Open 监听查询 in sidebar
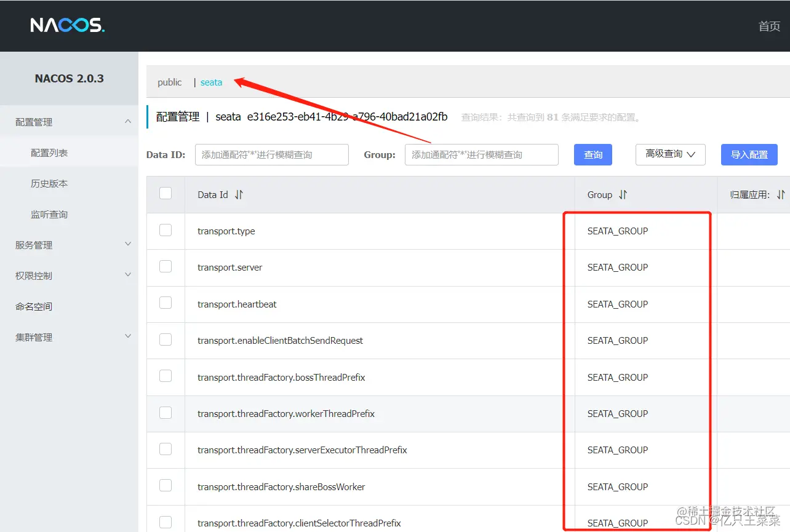Viewport: 790px width, 532px height. pos(49,214)
